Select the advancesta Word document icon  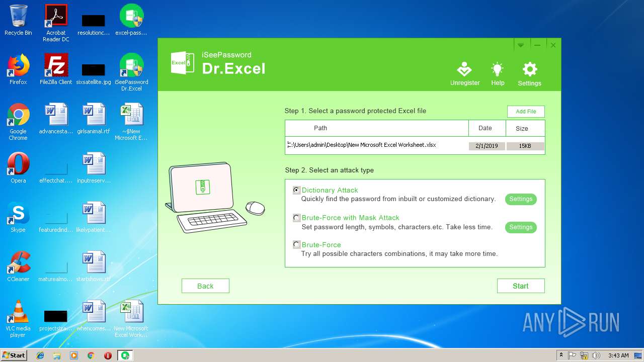pyautogui.click(x=56, y=119)
